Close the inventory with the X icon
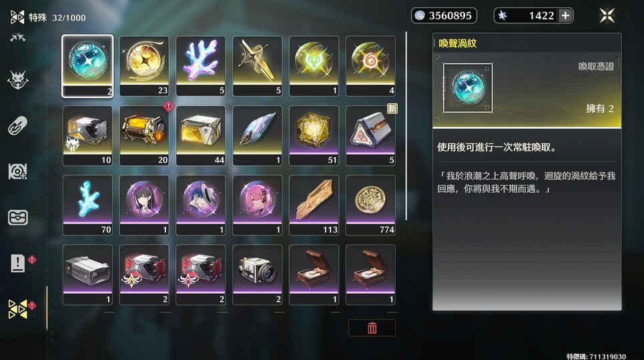The width and height of the screenshot is (644, 360). (607, 15)
